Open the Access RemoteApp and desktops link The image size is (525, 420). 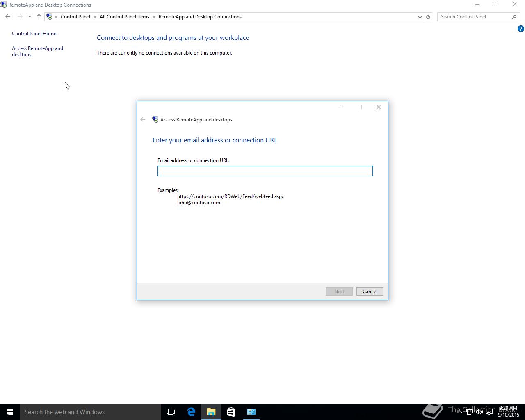[x=37, y=51]
